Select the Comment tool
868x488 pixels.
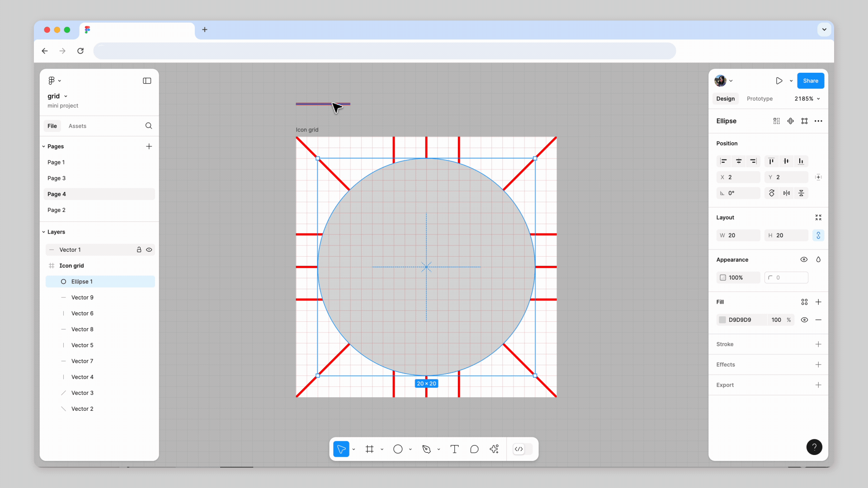[474, 449]
